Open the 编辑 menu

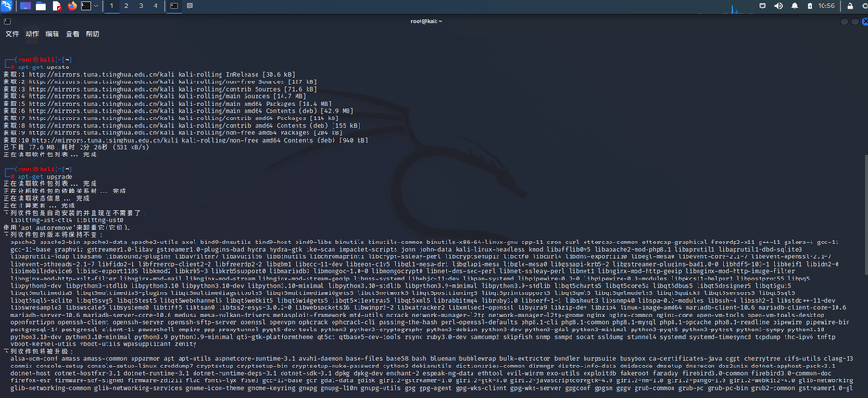tap(52, 34)
